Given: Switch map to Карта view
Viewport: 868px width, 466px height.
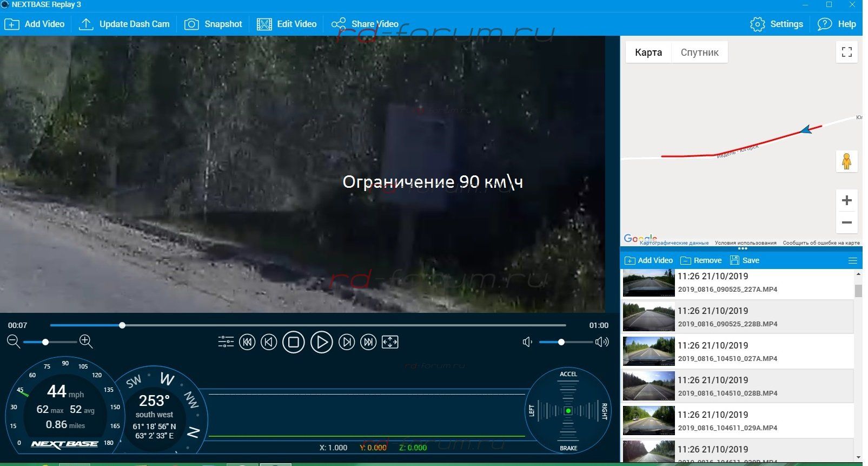Looking at the screenshot, I should [648, 52].
